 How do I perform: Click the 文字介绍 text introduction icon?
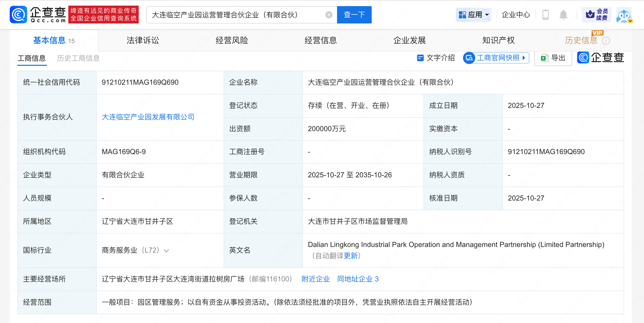420,58
